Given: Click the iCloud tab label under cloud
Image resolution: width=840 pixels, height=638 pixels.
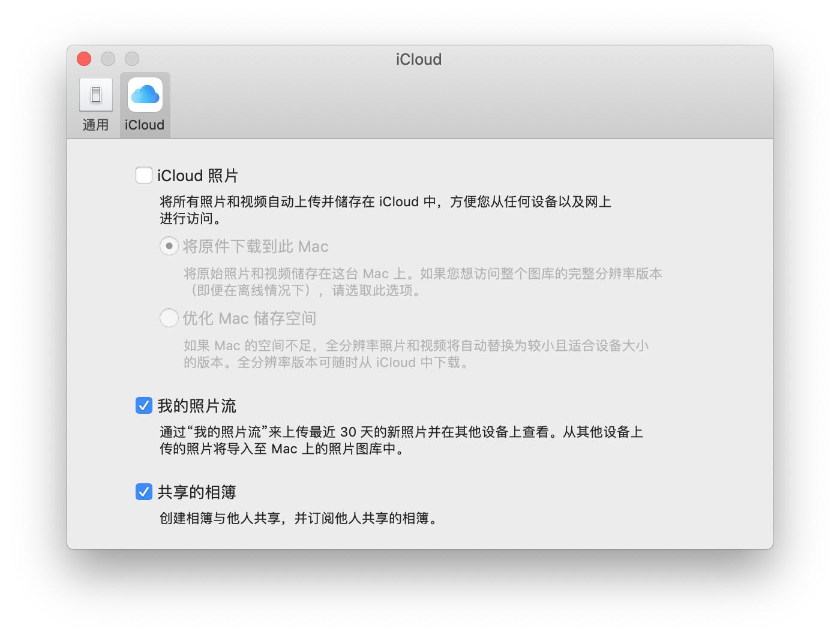Looking at the screenshot, I should coord(145,125).
